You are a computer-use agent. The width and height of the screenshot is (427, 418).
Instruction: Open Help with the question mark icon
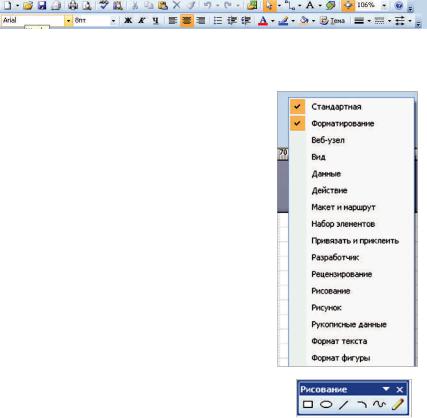(x=399, y=5)
